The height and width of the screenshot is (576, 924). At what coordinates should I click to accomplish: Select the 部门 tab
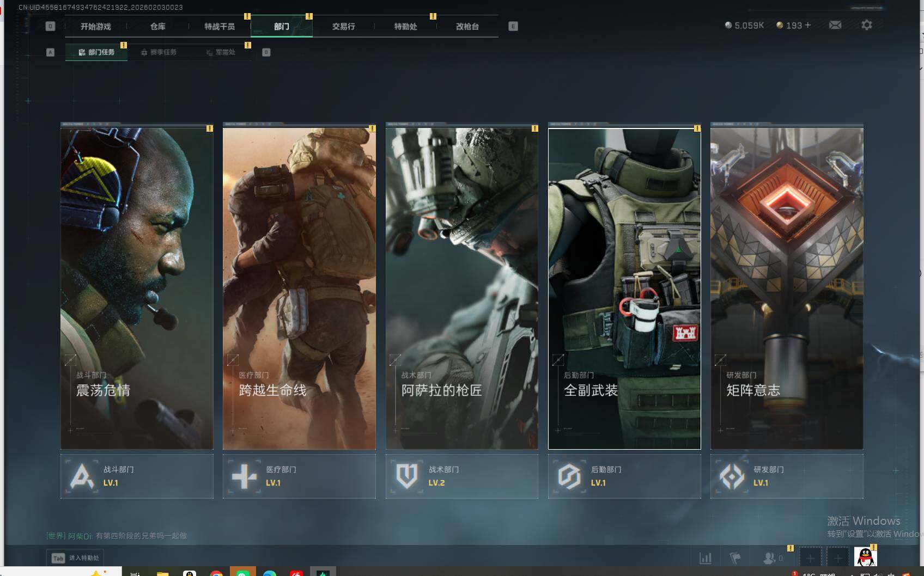point(282,26)
